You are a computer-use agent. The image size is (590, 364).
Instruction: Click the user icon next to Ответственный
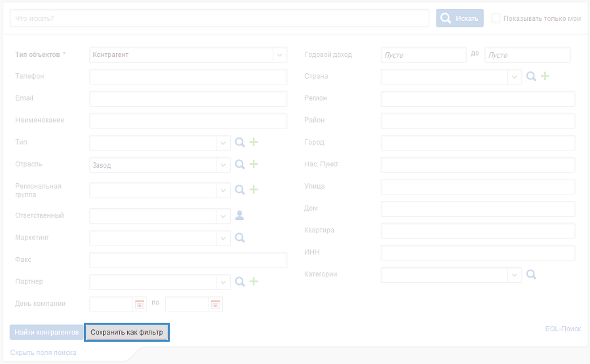point(240,215)
